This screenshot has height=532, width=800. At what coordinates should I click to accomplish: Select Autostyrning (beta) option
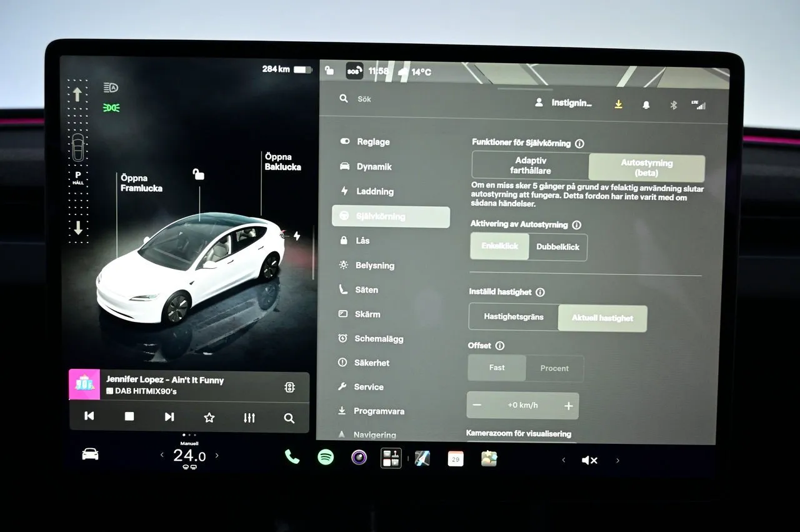click(647, 168)
